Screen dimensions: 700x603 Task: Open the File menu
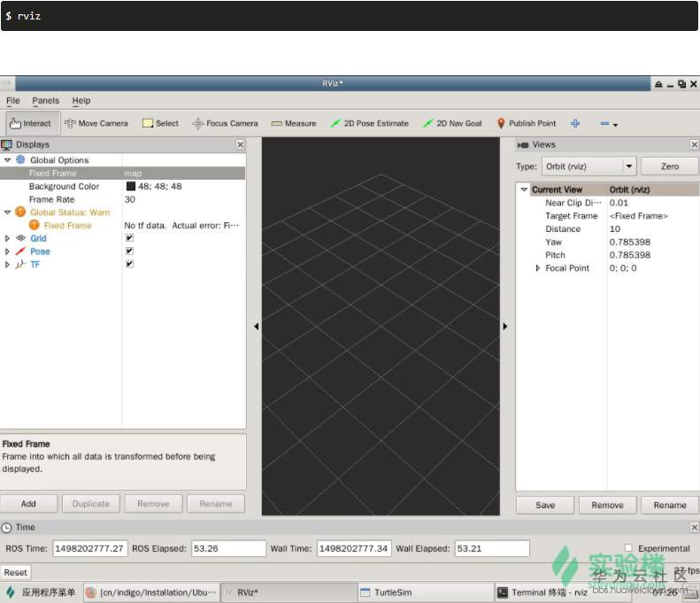[13, 101]
